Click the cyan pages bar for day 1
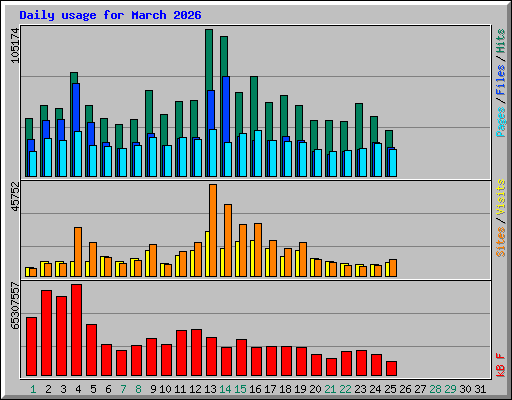Screen dimensions: 512x400 (33, 164)
